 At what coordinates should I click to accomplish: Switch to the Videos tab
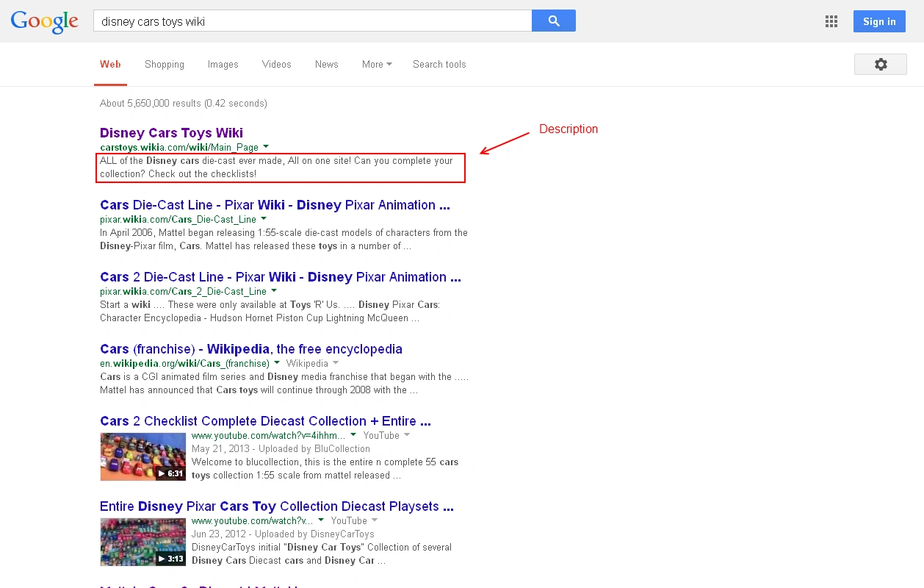click(277, 64)
